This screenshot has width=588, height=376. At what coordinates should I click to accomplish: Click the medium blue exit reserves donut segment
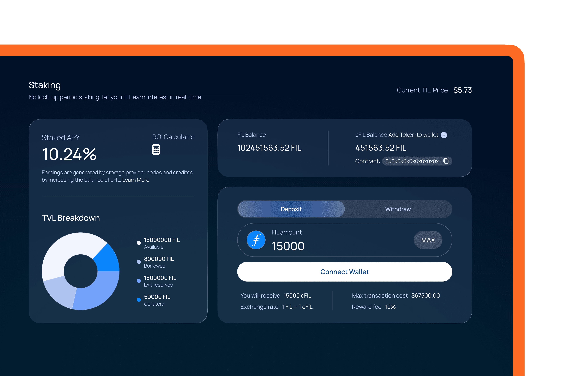(x=98, y=293)
